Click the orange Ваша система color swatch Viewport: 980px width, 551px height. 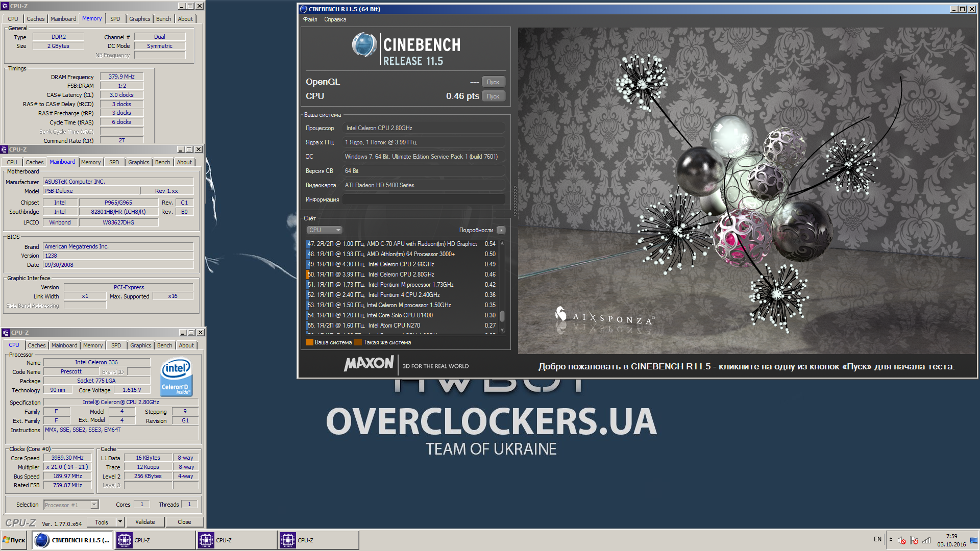[x=309, y=342]
